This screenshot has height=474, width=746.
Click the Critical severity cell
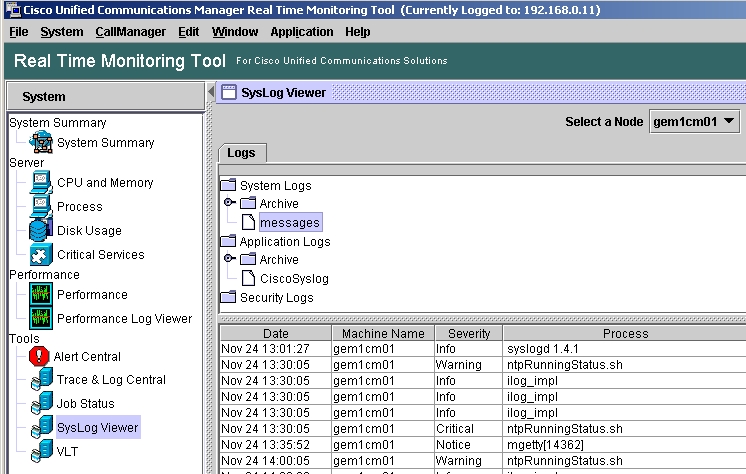(469, 429)
